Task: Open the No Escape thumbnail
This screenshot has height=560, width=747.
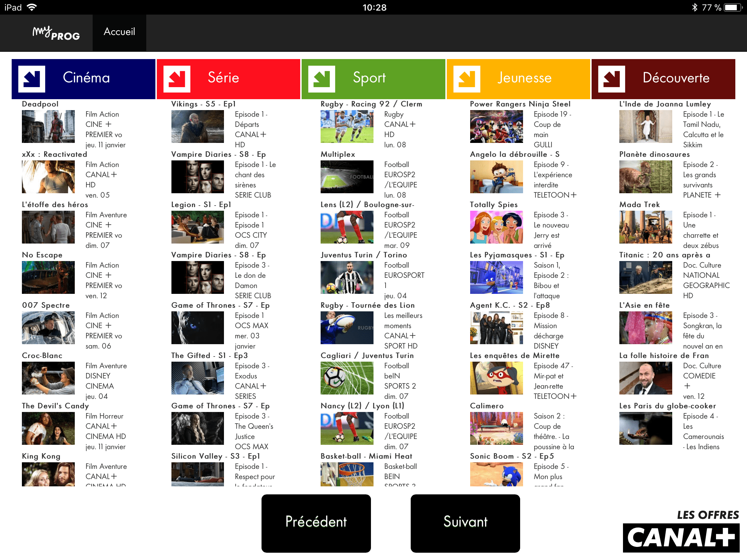Action: pyautogui.click(x=48, y=277)
